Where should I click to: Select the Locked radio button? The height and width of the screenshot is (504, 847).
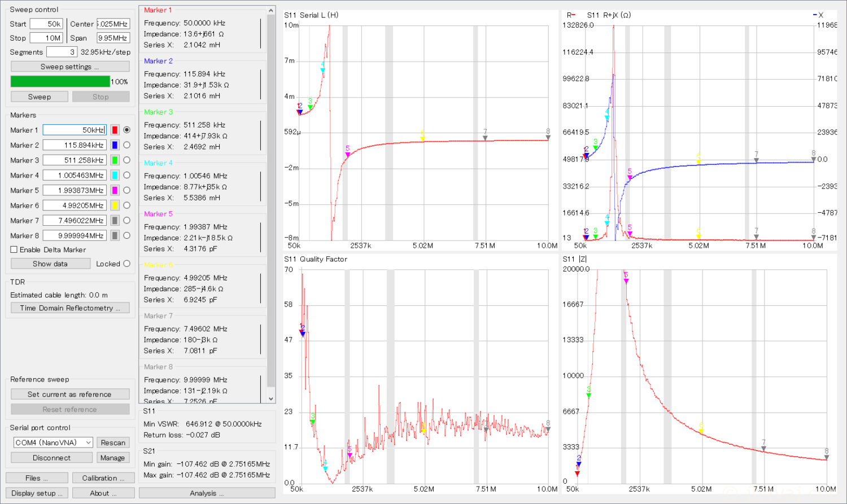[x=126, y=264]
